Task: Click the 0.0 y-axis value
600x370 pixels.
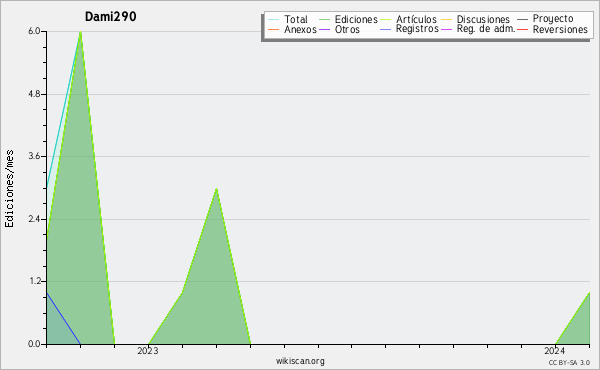Action: pos(34,344)
